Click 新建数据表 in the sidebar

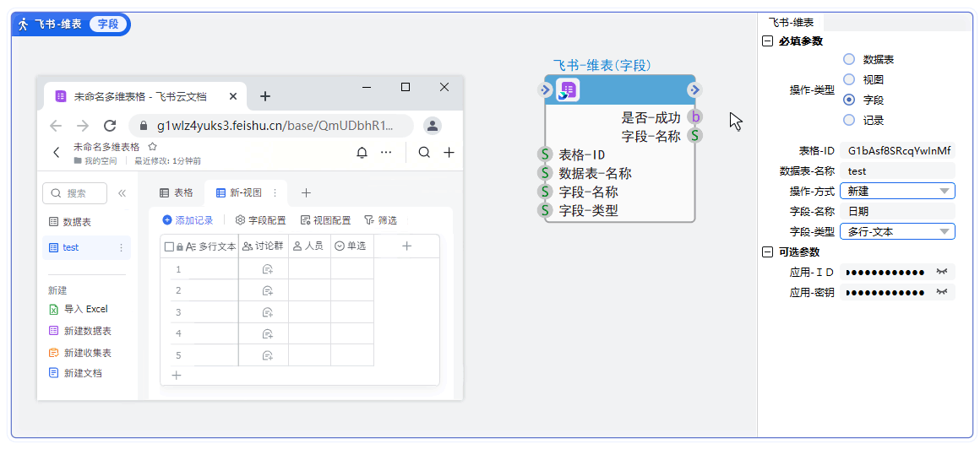[79, 331]
